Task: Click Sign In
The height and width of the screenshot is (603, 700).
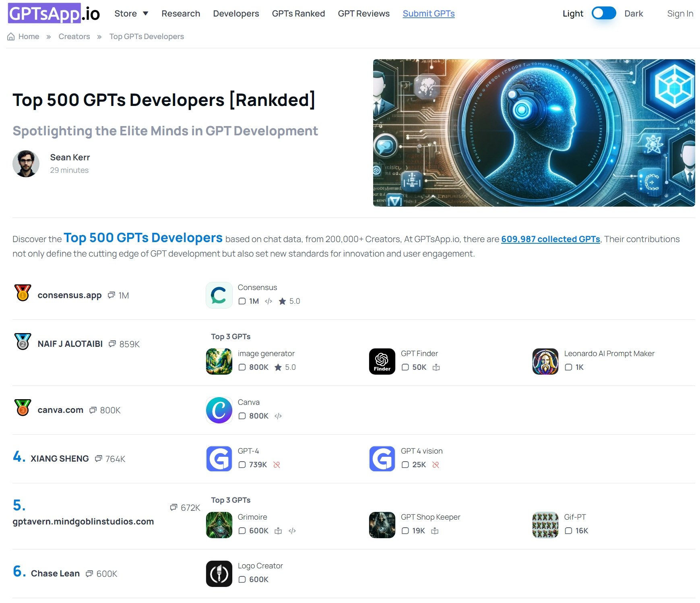Action: 680,13
